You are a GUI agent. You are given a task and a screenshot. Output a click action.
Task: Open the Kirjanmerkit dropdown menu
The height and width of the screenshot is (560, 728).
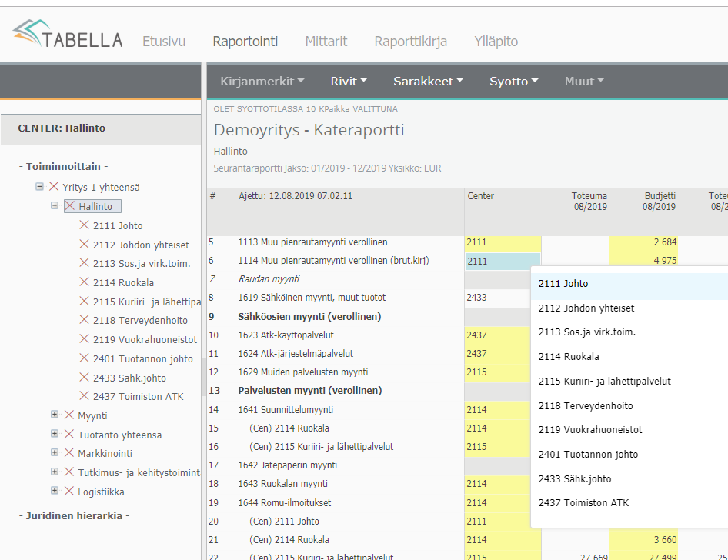(262, 81)
